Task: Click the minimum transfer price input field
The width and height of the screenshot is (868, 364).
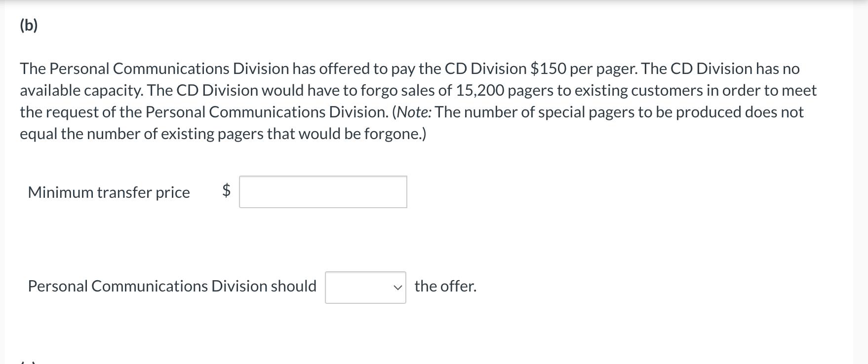Action: tap(322, 192)
